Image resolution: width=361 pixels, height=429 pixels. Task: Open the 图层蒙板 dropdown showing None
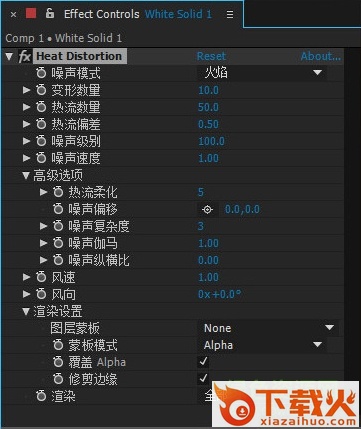268,328
